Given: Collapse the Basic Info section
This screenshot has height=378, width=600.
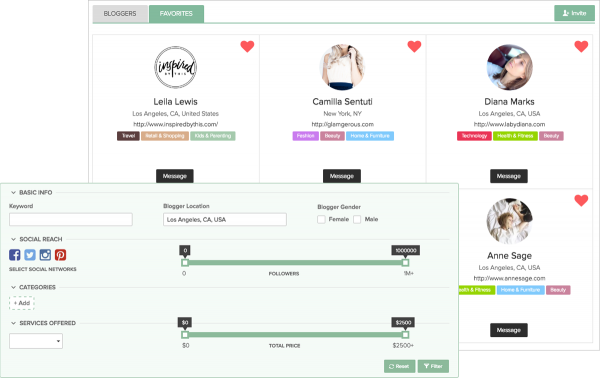Looking at the screenshot, I should [13, 192].
